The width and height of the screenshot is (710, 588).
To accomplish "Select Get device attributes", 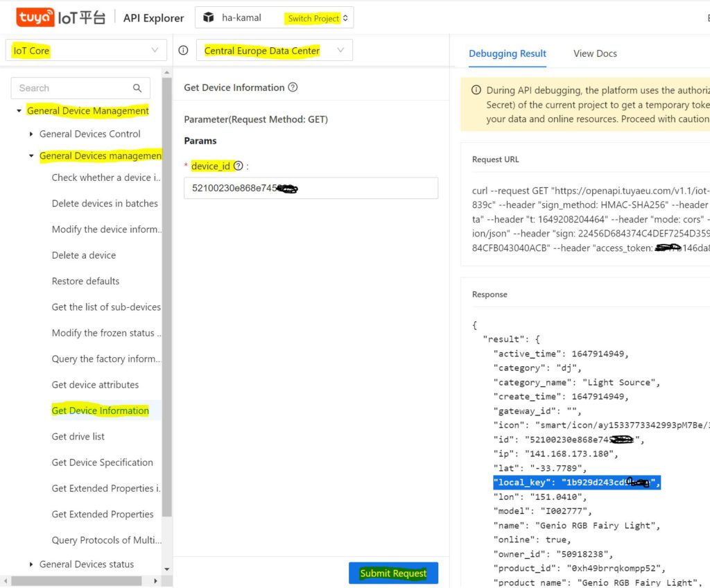I will [x=95, y=385].
